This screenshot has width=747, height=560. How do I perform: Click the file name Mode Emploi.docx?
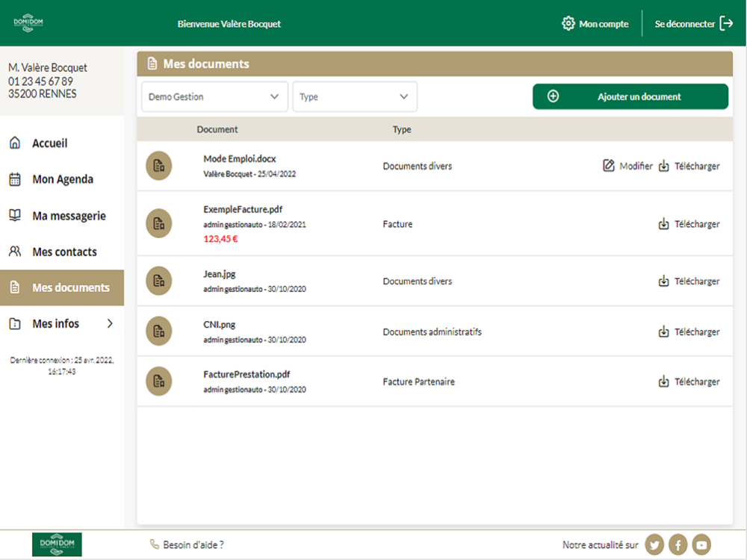click(240, 158)
